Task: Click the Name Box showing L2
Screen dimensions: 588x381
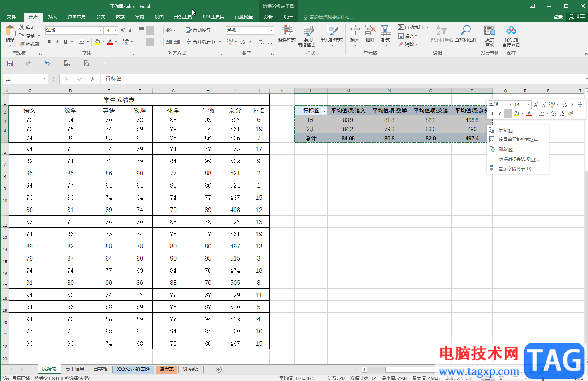Action: pos(22,78)
